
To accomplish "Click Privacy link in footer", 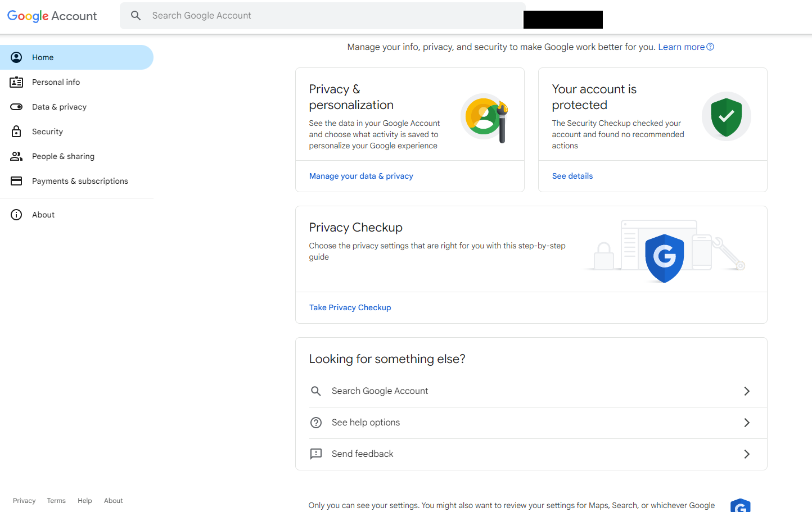I will 24,501.
